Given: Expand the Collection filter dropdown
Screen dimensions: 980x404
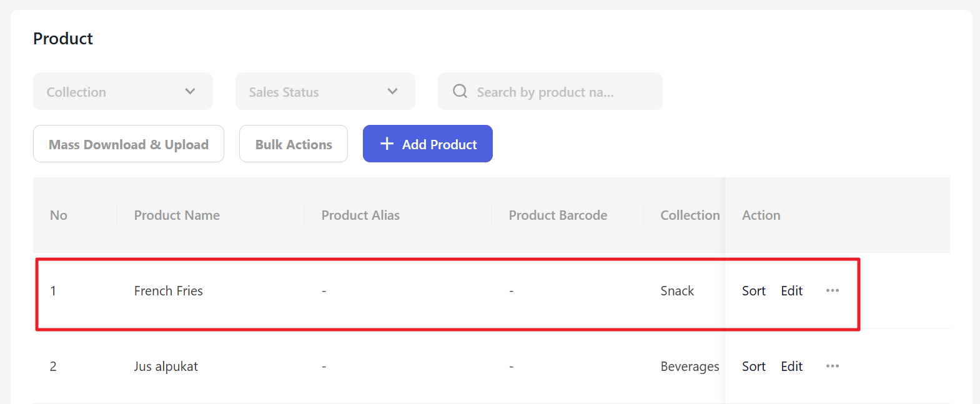Looking at the screenshot, I should pos(122,91).
